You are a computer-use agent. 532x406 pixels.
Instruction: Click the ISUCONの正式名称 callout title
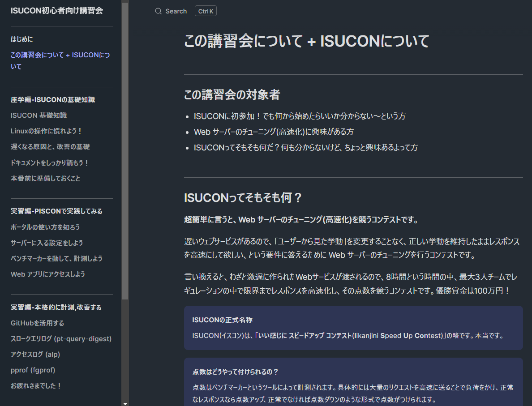222,320
